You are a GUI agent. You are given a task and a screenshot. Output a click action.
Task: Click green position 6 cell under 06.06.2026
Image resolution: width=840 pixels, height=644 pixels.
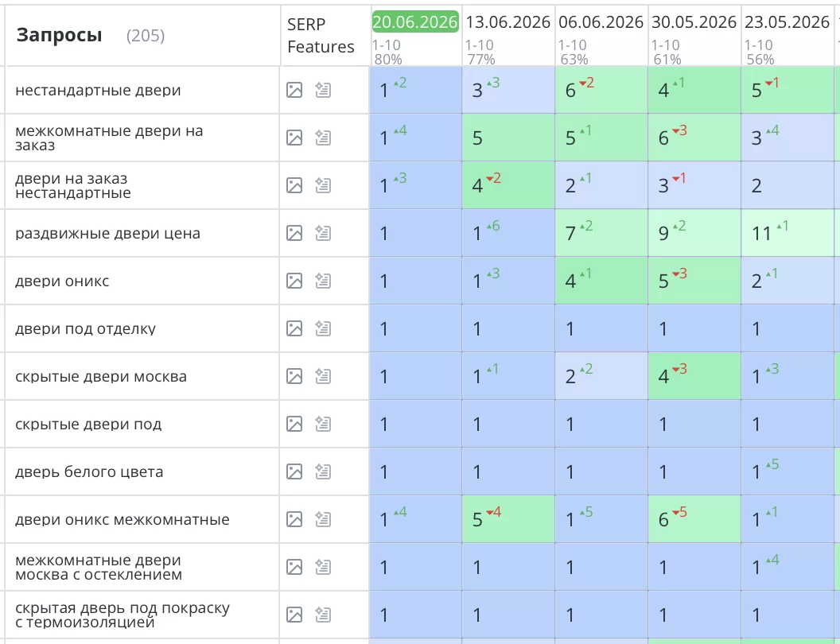(x=601, y=90)
